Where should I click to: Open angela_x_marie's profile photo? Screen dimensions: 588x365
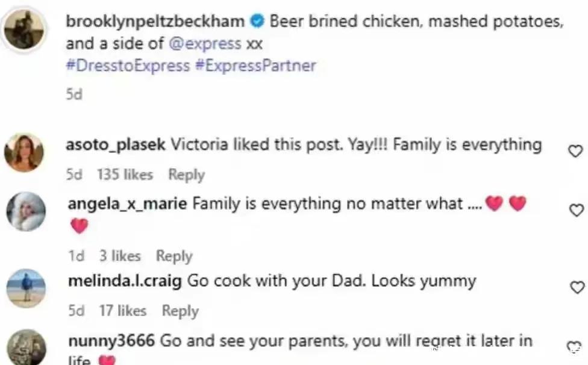click(x=25, y=211)
